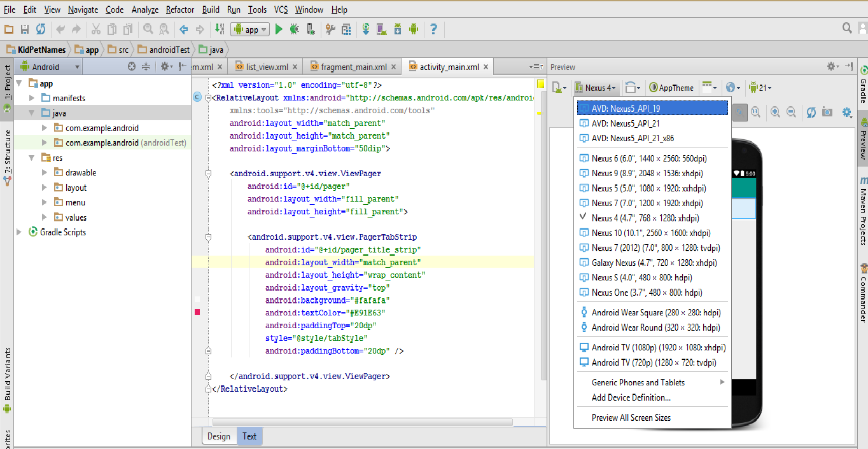Image resolution: width=868 pixels, height=449 pixels.
Task: Collapse the res folder node
Action: pyautogui.click(x=32, y=158)
